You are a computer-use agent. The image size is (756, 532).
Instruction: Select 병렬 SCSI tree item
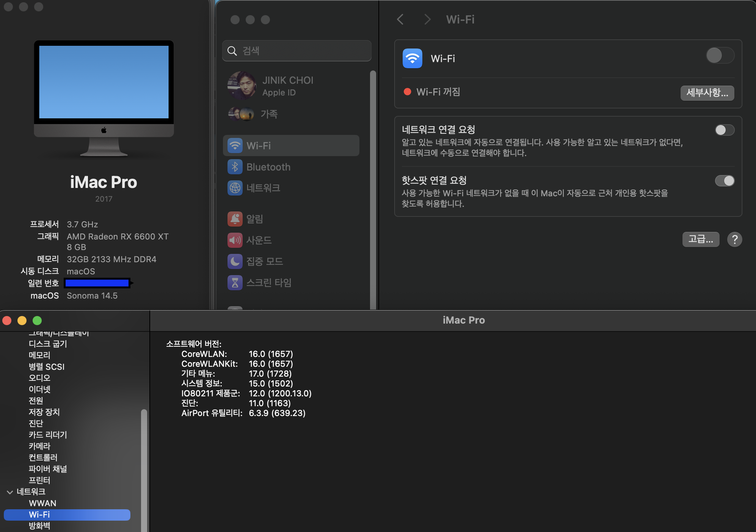coord(47,366)
